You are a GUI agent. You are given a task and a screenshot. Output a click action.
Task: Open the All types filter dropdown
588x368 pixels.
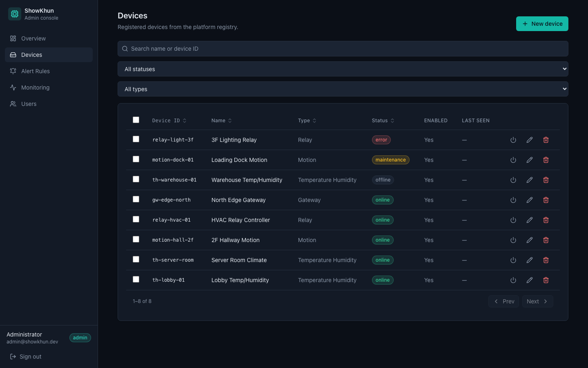[343, 89]
